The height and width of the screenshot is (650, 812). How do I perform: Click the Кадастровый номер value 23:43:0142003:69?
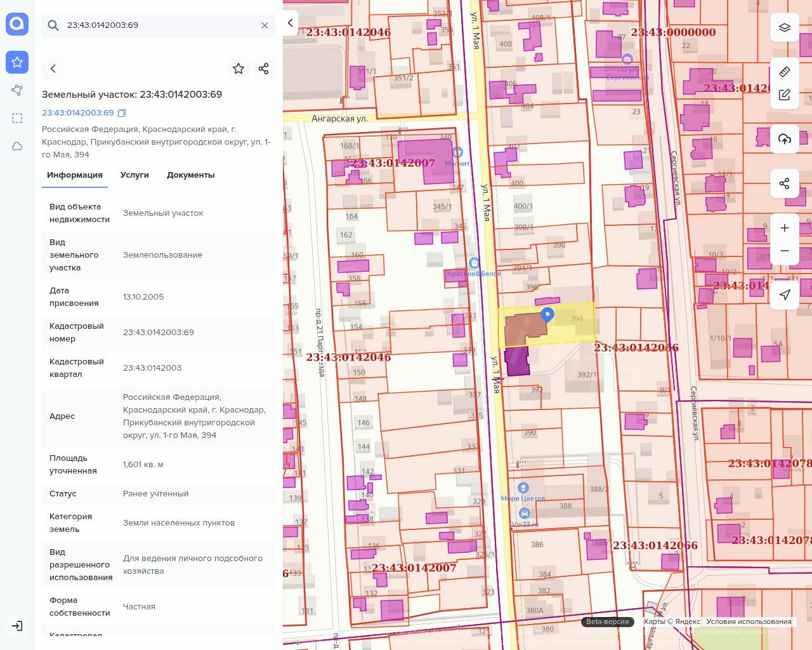[159, 332]
